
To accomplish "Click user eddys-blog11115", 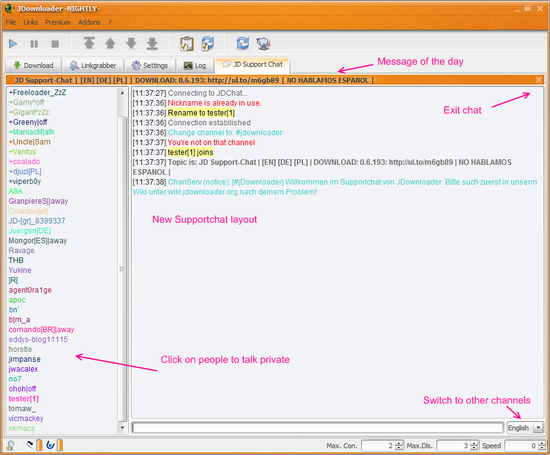I will 38,339.
